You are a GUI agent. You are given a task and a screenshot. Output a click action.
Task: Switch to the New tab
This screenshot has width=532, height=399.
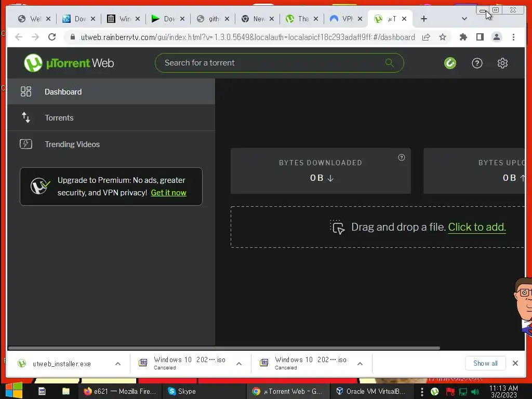[x=253, y=19]
